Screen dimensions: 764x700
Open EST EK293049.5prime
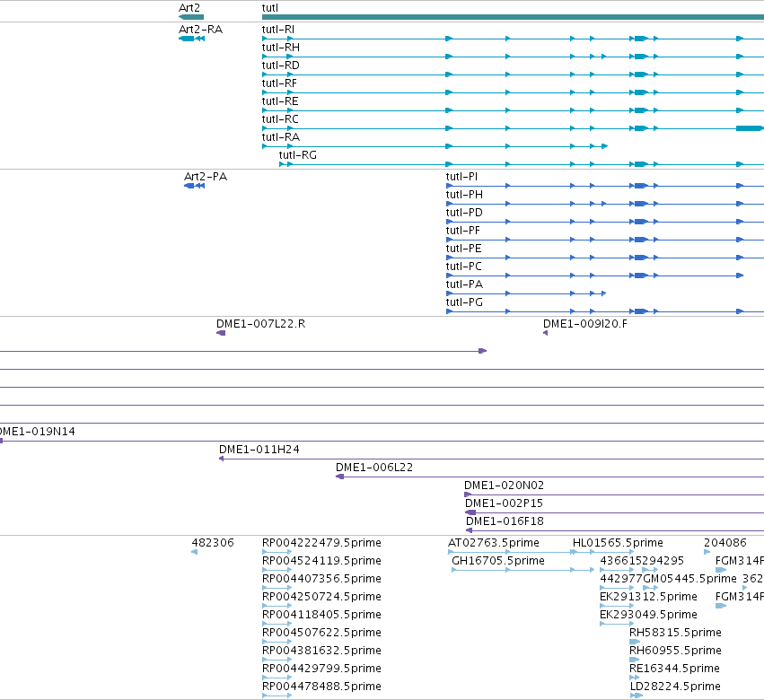(648, 615)
